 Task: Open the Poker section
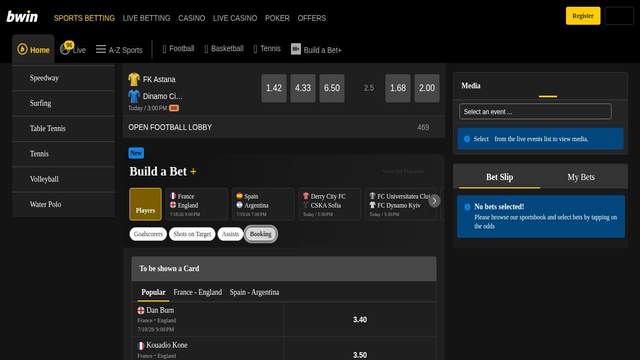277,18
